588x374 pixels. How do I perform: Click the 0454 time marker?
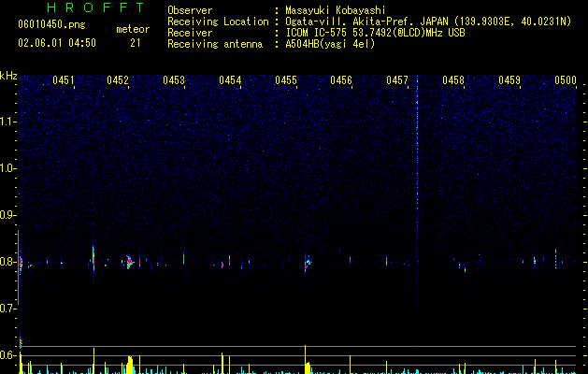(230, 80)
